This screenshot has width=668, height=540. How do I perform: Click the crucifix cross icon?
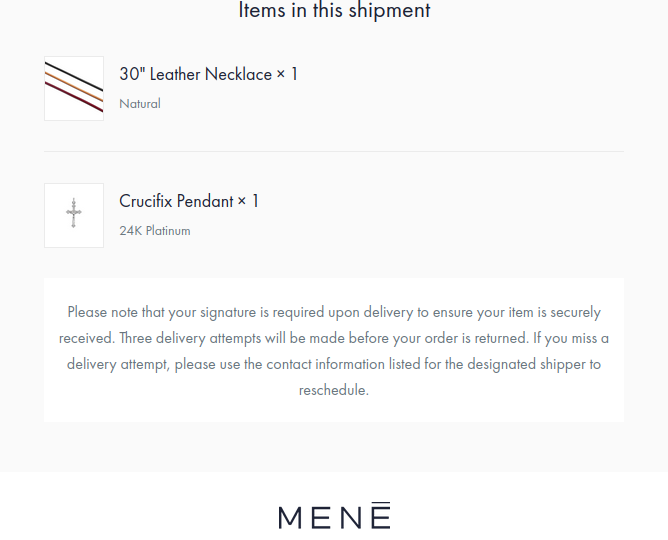(73, 214)
